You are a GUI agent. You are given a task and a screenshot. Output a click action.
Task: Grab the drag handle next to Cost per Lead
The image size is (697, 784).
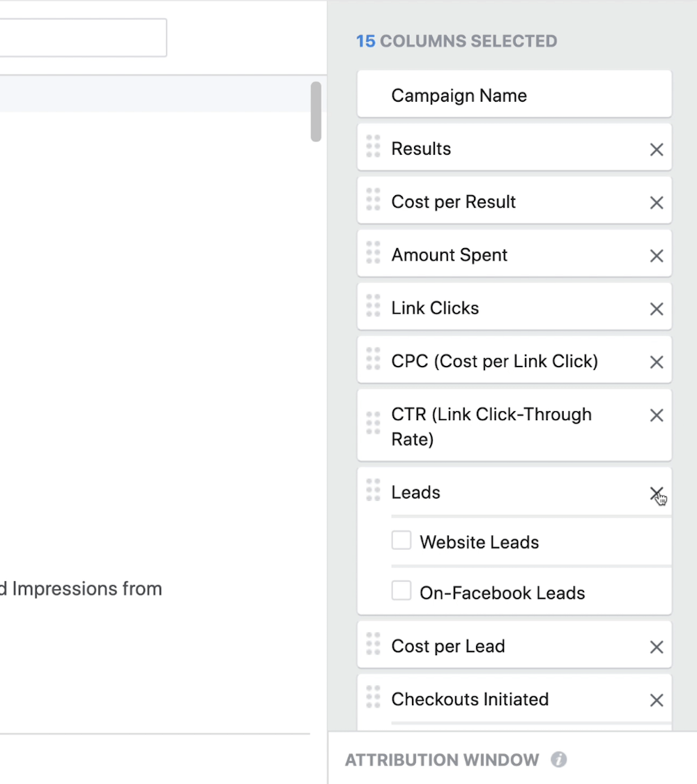tap(373, 646)
